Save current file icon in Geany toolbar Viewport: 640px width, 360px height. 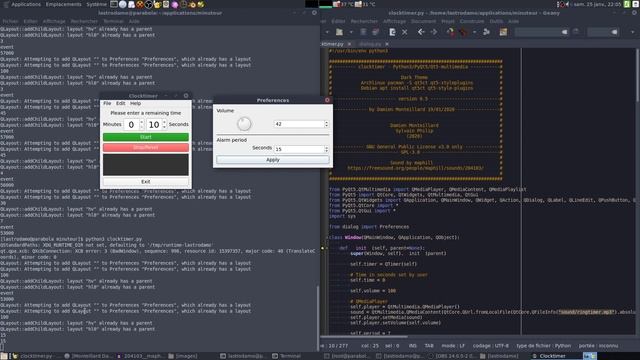[x=363, y=32]
